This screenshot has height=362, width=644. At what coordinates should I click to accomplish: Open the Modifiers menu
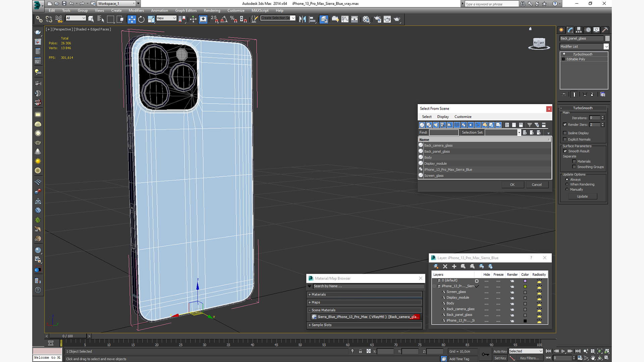pos(136,10)
